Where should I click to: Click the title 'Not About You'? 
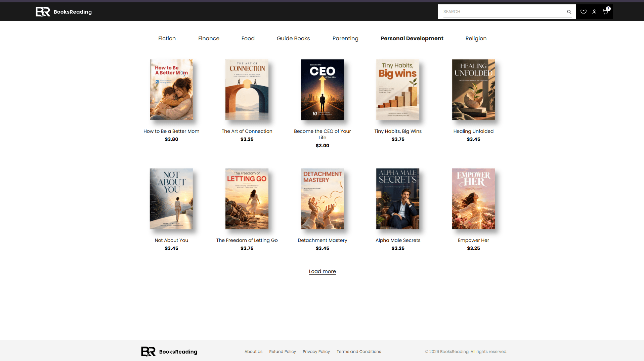coord(171,240)
